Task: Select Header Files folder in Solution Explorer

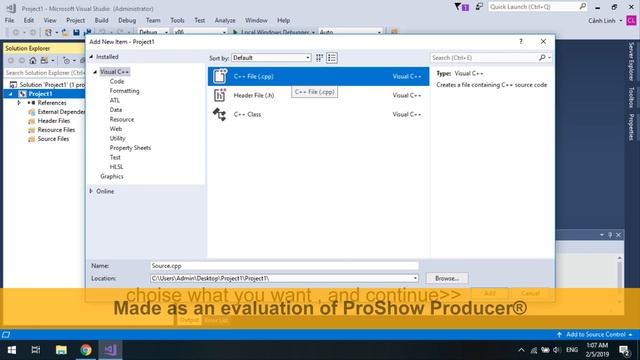Action: tap(53, 121)
